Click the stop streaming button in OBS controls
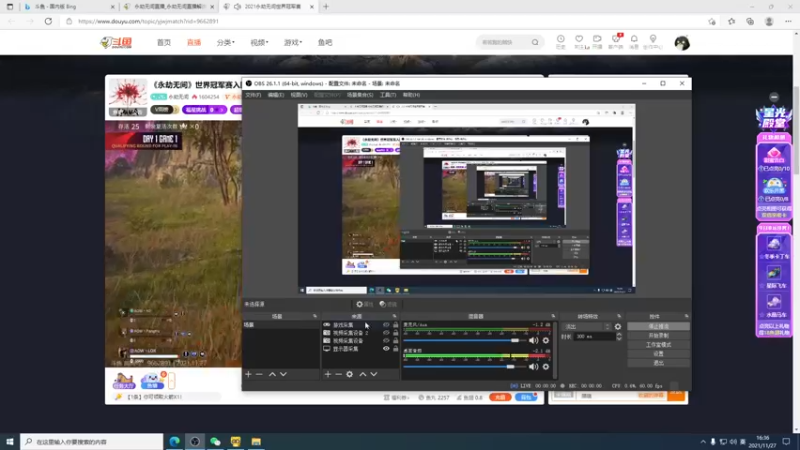Screen dimensions: 800x450 [x=658, y=327]
